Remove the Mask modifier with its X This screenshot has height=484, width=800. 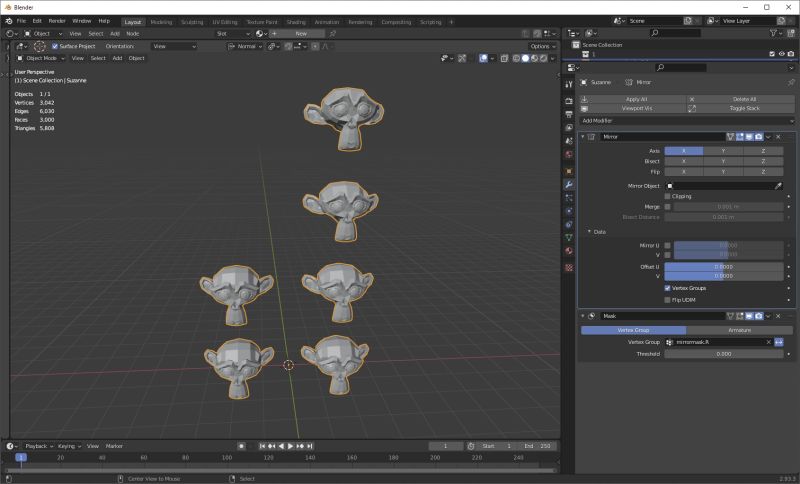778,316
